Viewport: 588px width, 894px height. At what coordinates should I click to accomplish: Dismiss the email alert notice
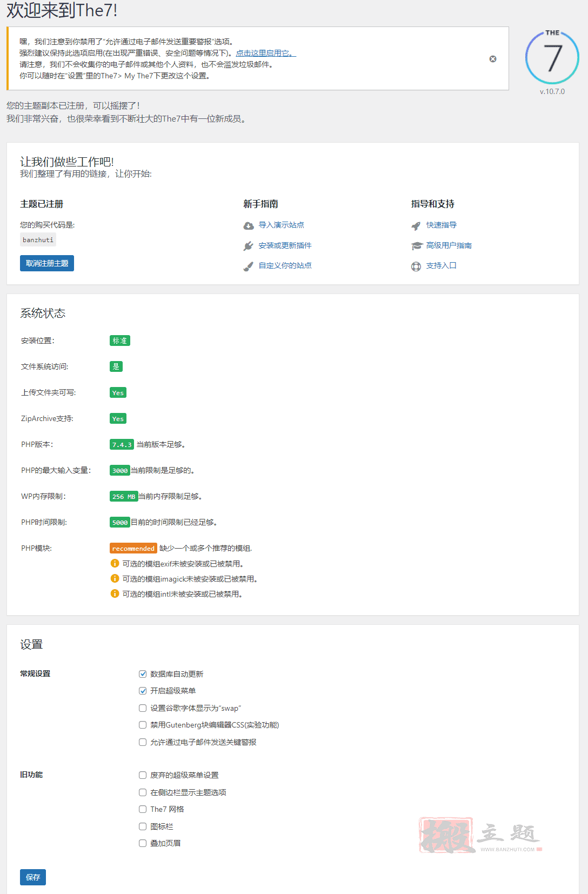(x=493, y=59)
